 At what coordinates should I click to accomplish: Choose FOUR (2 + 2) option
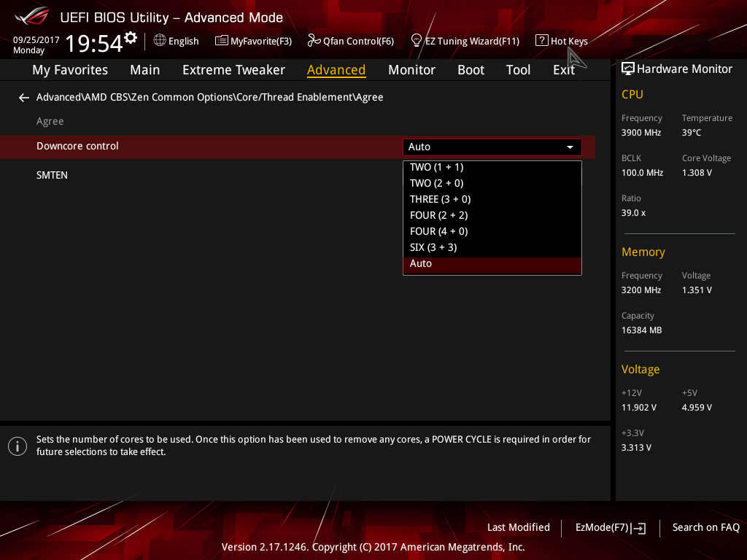pos(492,215)
